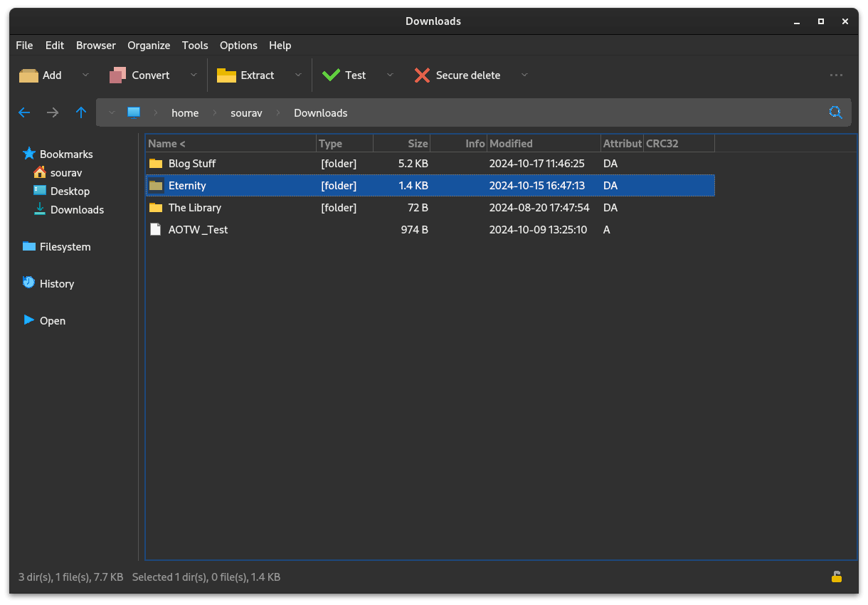Sort files by the Name column header
Screen dimensions: 868x605
[162, 143]
